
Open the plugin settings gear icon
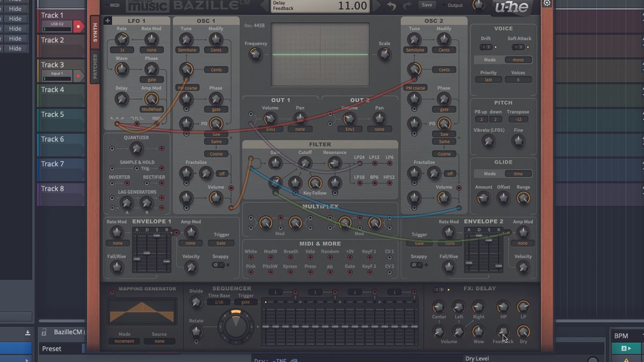[546, 4]
